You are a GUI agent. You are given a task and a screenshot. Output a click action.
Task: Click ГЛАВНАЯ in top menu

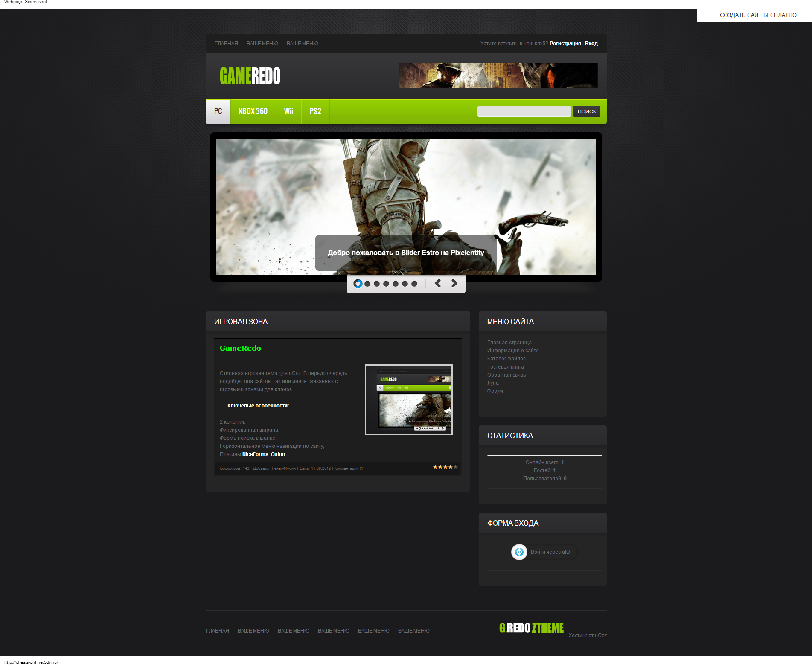226,44
